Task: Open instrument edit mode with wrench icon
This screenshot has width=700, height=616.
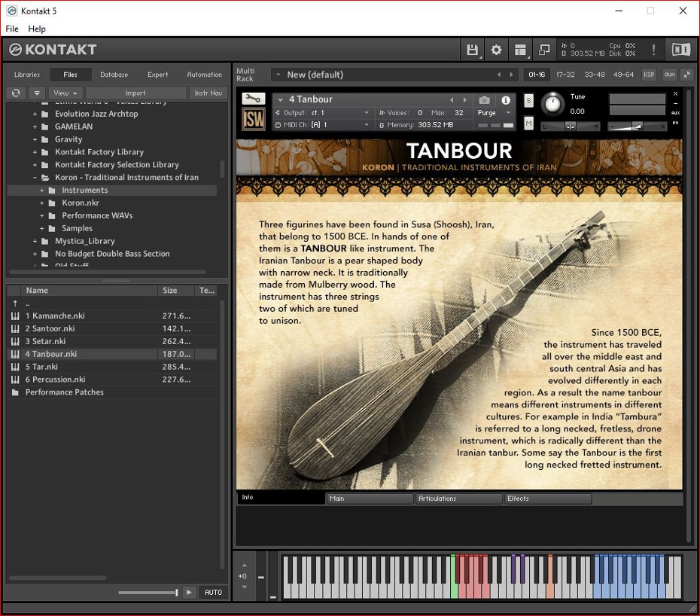Action: click(253, 99)
